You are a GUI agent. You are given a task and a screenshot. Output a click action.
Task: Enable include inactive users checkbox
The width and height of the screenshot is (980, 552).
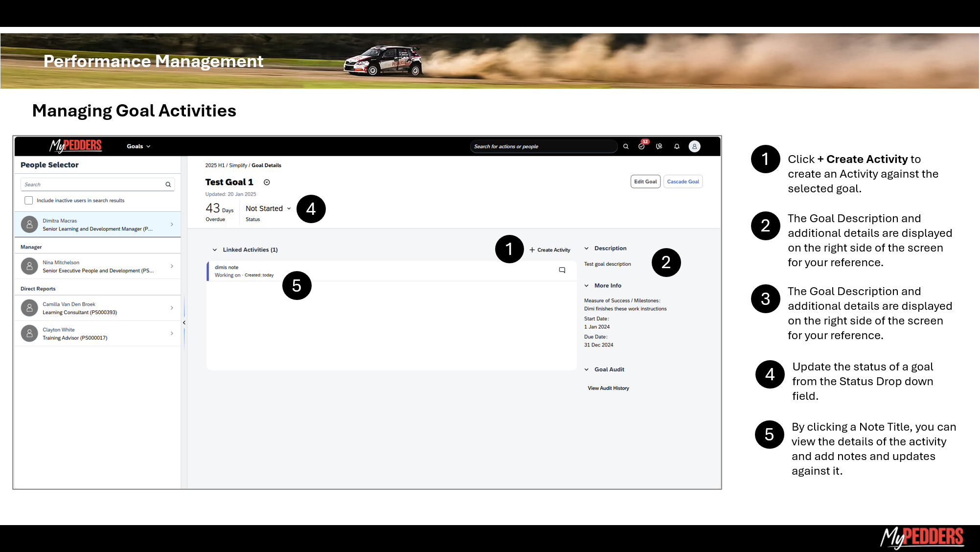click(29, 200)
